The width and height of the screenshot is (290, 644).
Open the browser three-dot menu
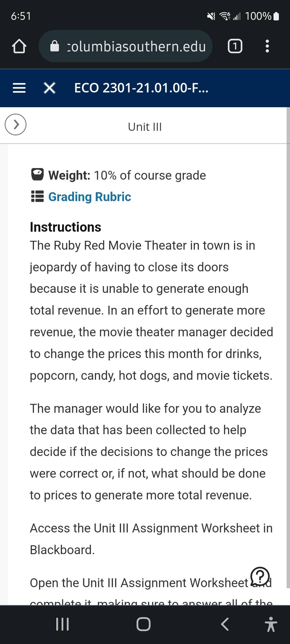[267, 46]
